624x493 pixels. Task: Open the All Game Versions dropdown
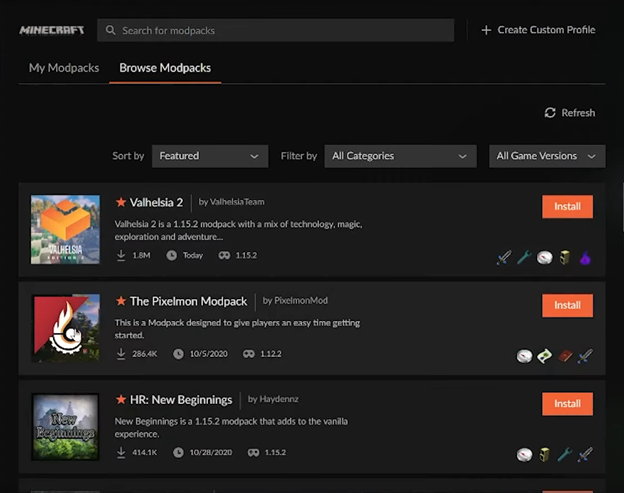[x=547, y=156]
